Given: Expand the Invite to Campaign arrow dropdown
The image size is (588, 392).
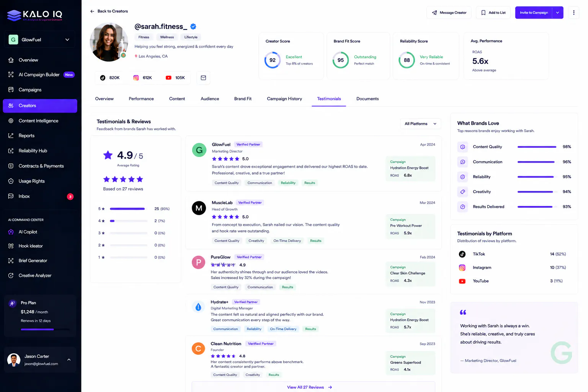Looking at the screenshot, I should [x=558, y=13].
